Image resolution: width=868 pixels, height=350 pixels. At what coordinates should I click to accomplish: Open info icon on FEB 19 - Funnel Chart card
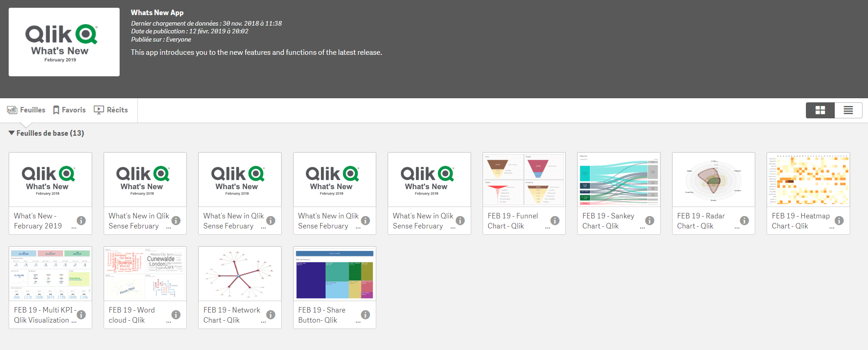[555, 221]
